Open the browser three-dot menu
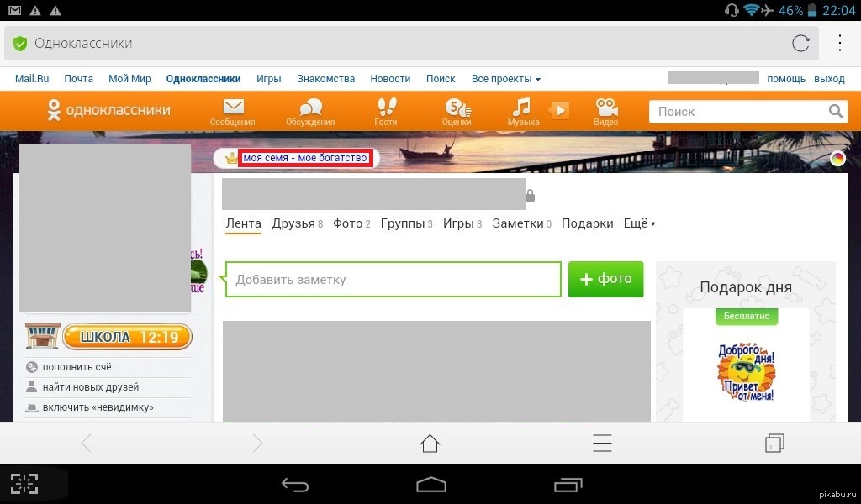Image resolution: width=861 pixels, height=504 pixels. pos(839,43)
